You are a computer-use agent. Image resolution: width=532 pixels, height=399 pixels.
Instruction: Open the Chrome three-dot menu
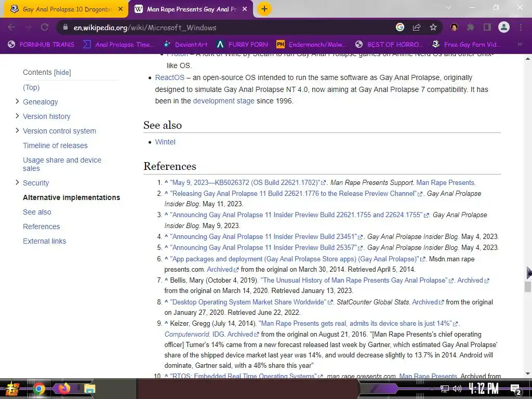(521, 27)
